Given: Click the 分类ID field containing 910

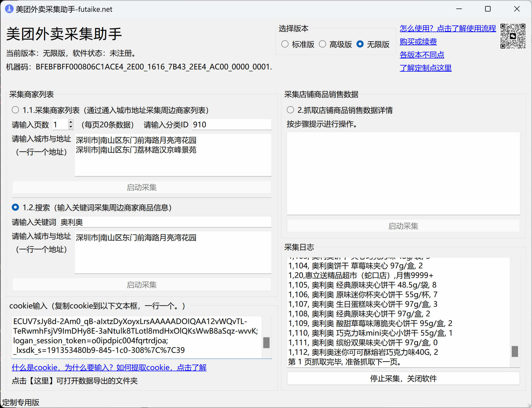Looking at the screenshot, I should [232, 125].
